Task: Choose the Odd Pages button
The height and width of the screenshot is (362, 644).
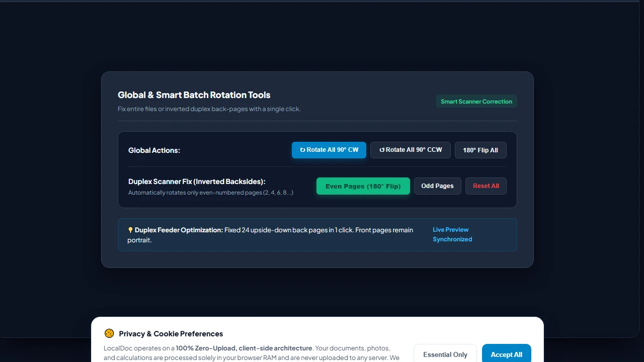Action: [437, 186]
